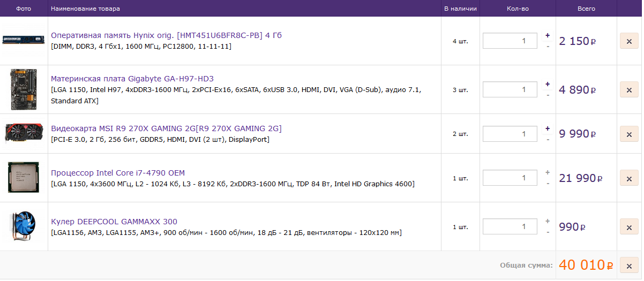Delete MSI R9 270X video card row
Viewport: 644px width, 281px height.
[629, 133]
